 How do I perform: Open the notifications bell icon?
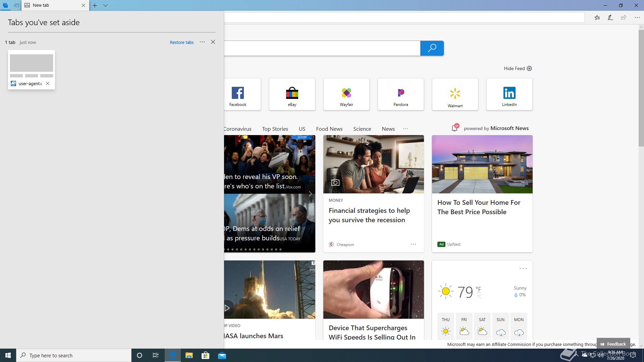point(455,128)
